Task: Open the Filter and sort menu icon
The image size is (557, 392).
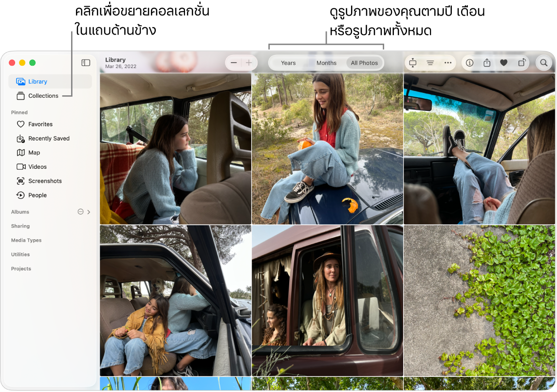Action: click(430, 63)
